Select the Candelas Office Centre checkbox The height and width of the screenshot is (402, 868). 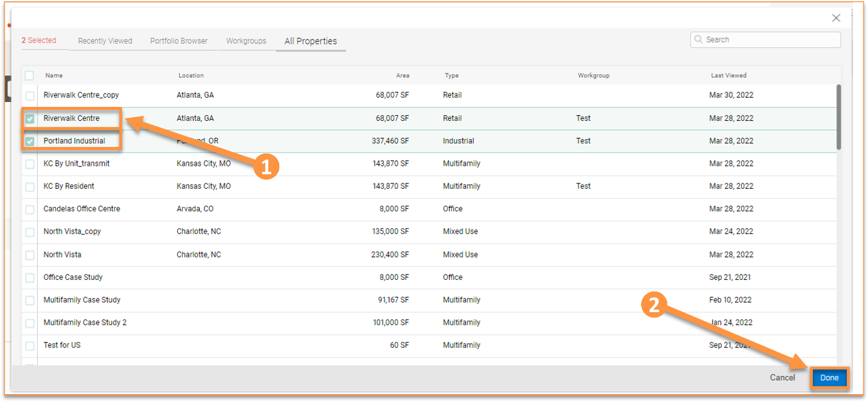point(29,209)
